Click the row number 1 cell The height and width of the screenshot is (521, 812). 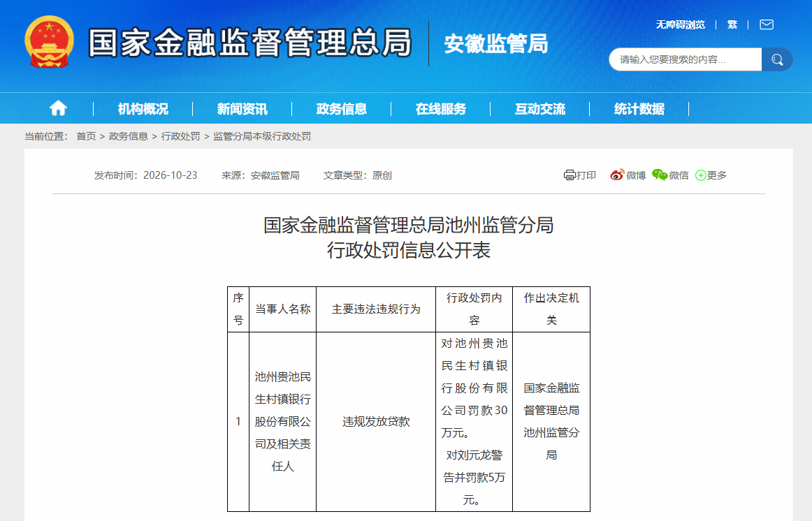click(238, 422)
